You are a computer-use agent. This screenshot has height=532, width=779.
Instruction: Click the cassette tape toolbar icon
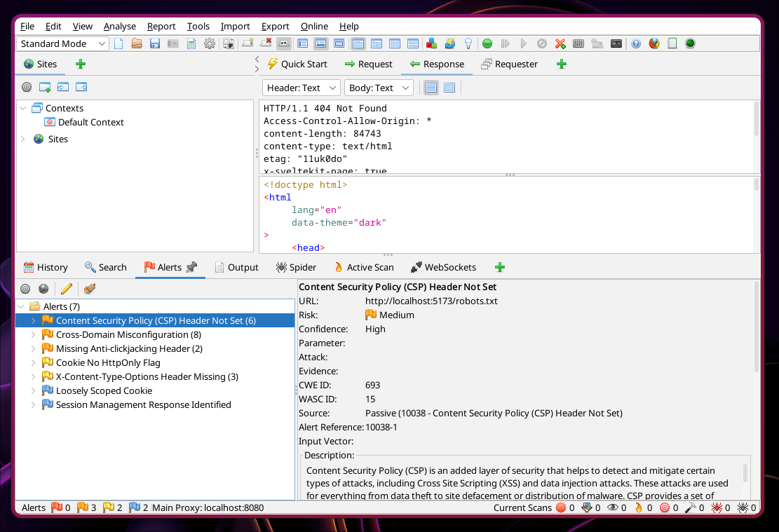[616, 43]
